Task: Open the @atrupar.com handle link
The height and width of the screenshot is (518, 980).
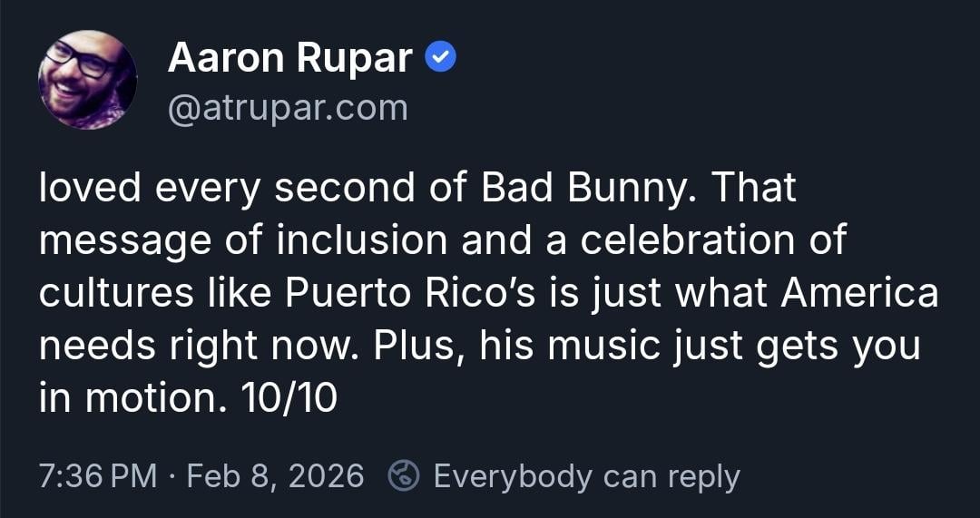Action: point(288,108)
